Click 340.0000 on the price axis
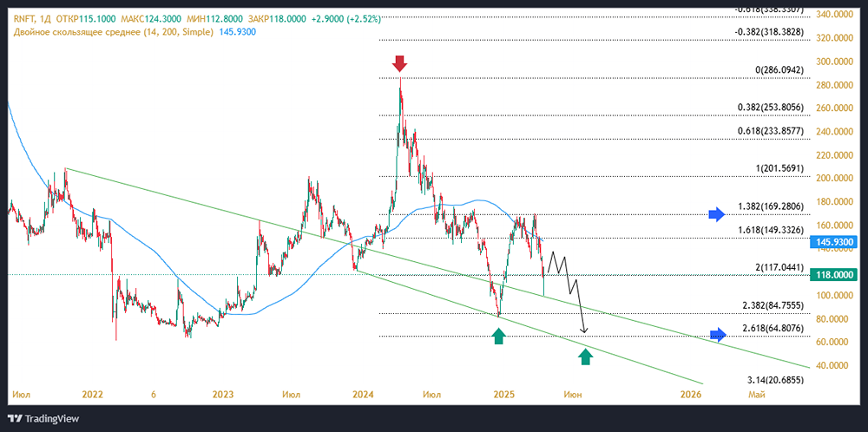Image resolution: width=868 pixels, height=432 pixels. point(836,15)
